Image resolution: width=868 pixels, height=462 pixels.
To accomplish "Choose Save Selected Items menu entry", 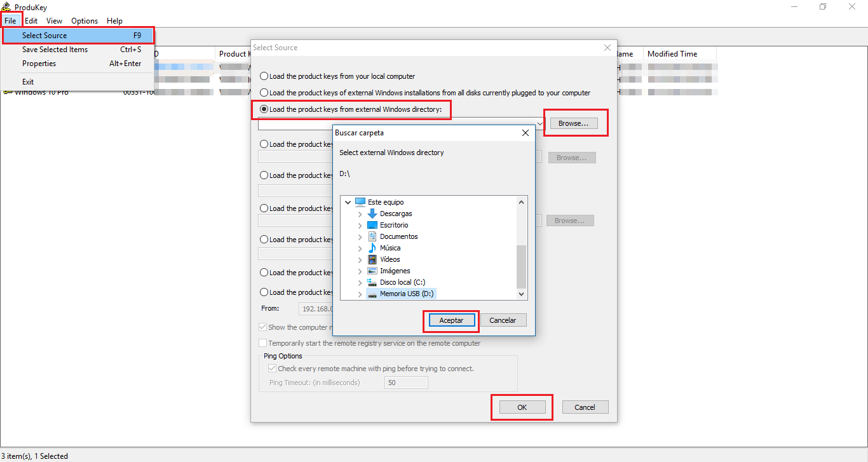I will 78,50.
